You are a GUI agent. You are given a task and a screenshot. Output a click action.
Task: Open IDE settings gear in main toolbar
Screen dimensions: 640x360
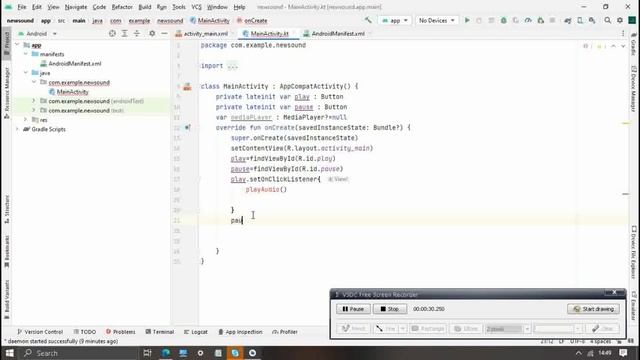(x=620, y=20)
